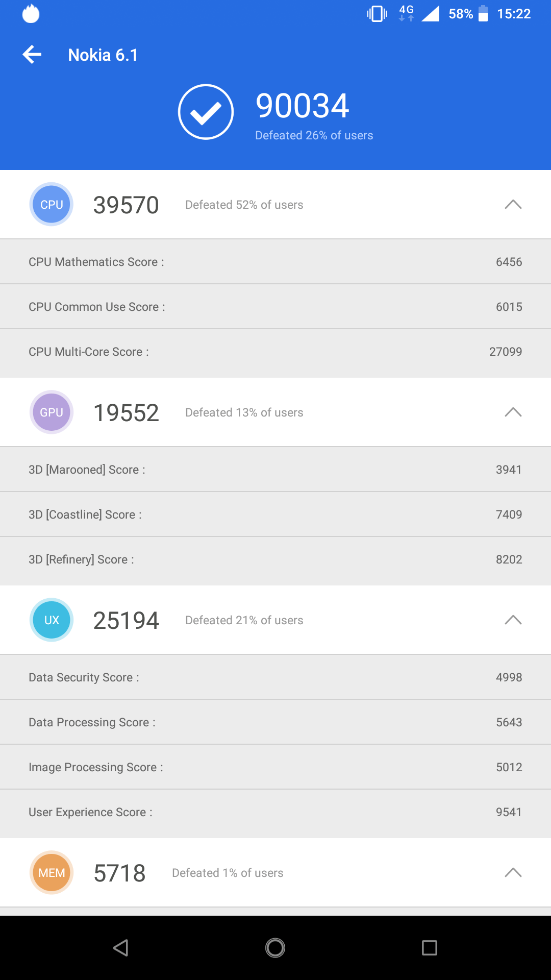This screenshot has height=980, width=551.
Task: Collapse the UX score section
Action: [x=513, y=620]
